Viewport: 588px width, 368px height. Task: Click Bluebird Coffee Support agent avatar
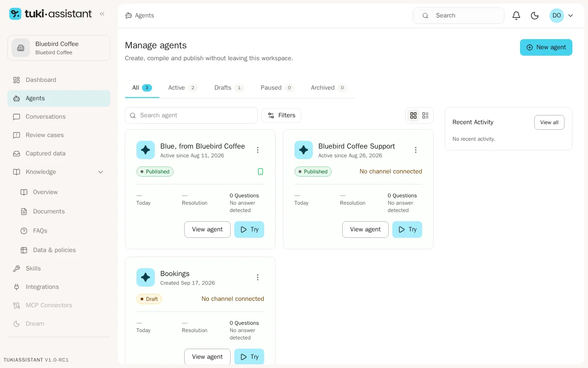point(304,150)
